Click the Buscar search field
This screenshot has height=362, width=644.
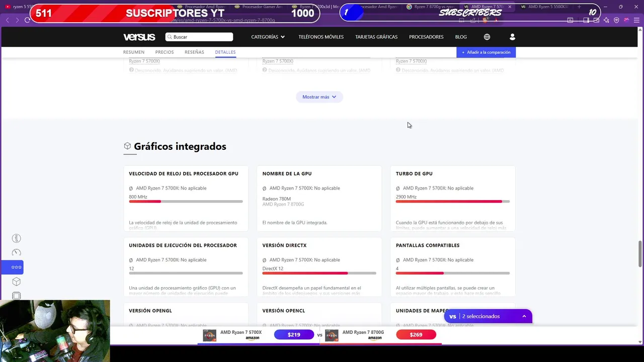click(x=199, y=37)
